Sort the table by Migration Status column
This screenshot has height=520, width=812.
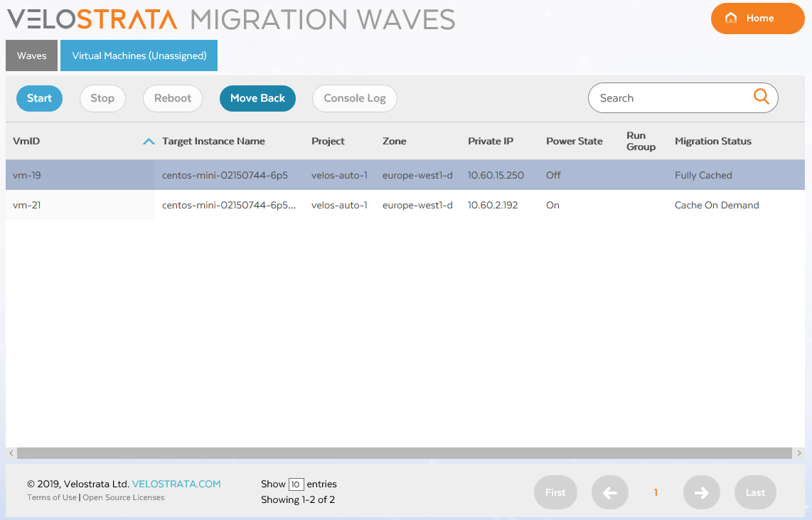pos(712,141)
